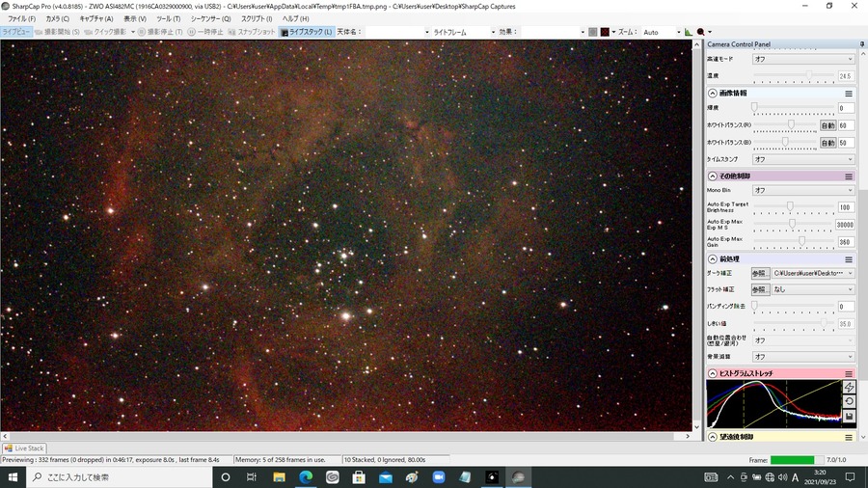The width and height of the screenshot is (868, 488).
Task: Open the 効果 effects dropdown
Action: tap(553, 32)
